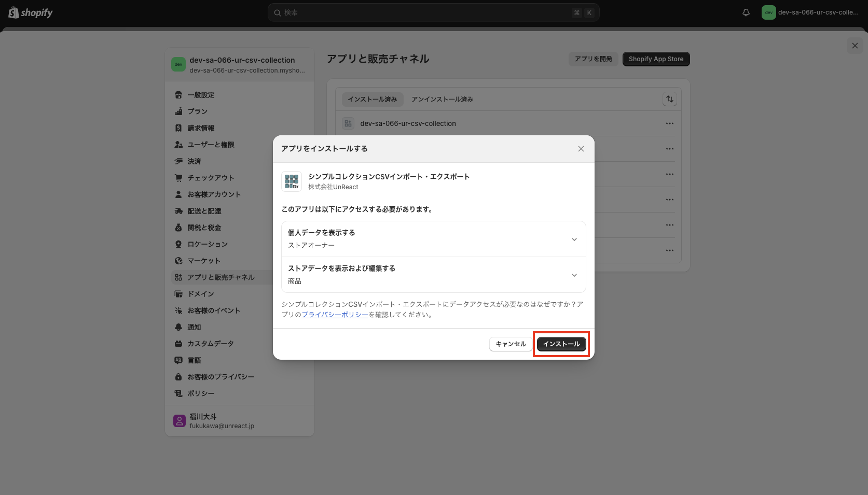
Task: Click the 請求情報 receipt icon
Action: (x=178, y=128)
